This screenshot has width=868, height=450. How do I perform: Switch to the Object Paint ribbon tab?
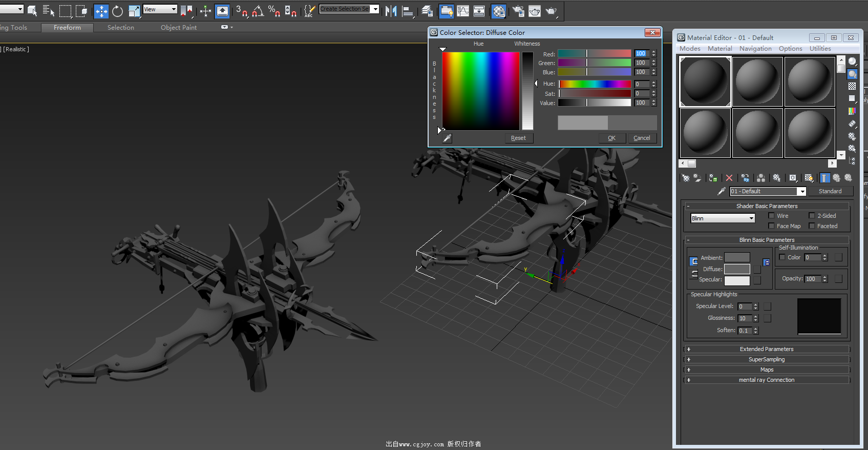pyautogui.click(x=179, y=28)
